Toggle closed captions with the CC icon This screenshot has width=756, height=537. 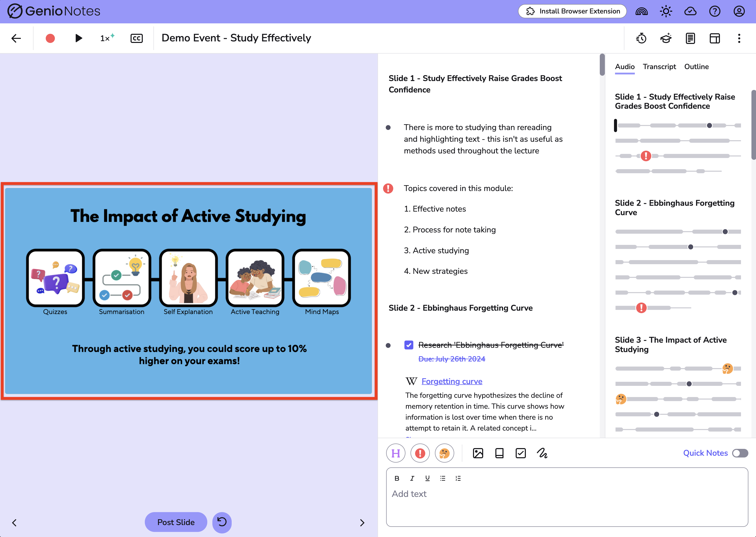point(137,38)
